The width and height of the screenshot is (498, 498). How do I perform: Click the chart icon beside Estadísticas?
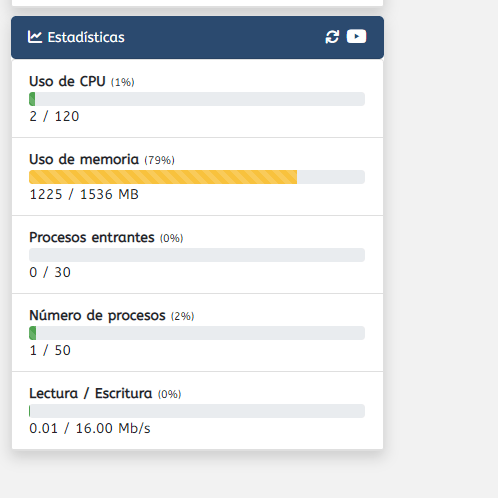click(x=35, y=37)
